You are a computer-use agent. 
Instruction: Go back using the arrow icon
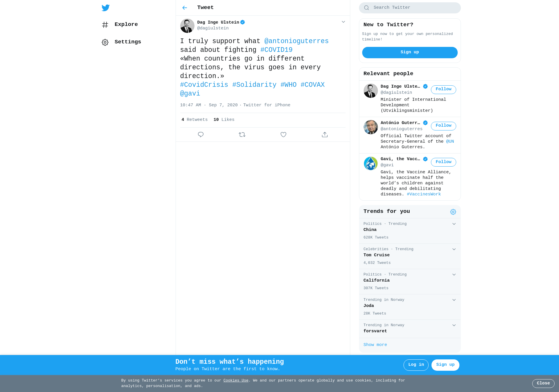pyautogui.click(x=185, y=8)
